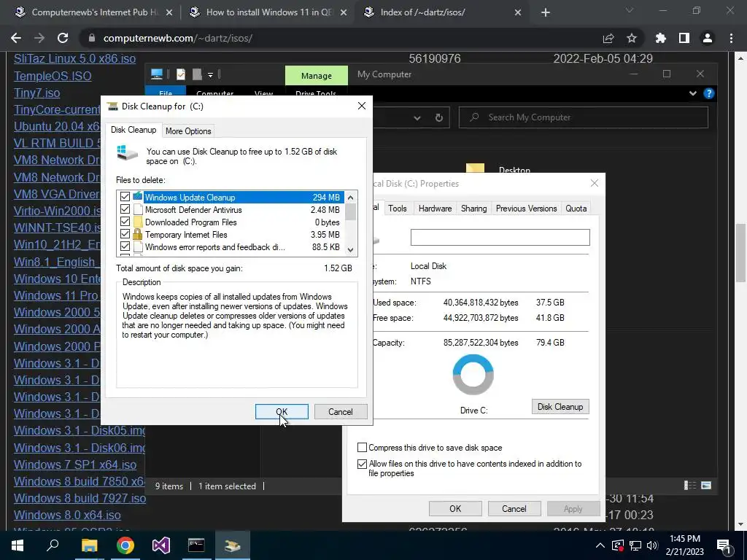
Task: Open Tools tab in Properties
Action: (x=398, y=209)
